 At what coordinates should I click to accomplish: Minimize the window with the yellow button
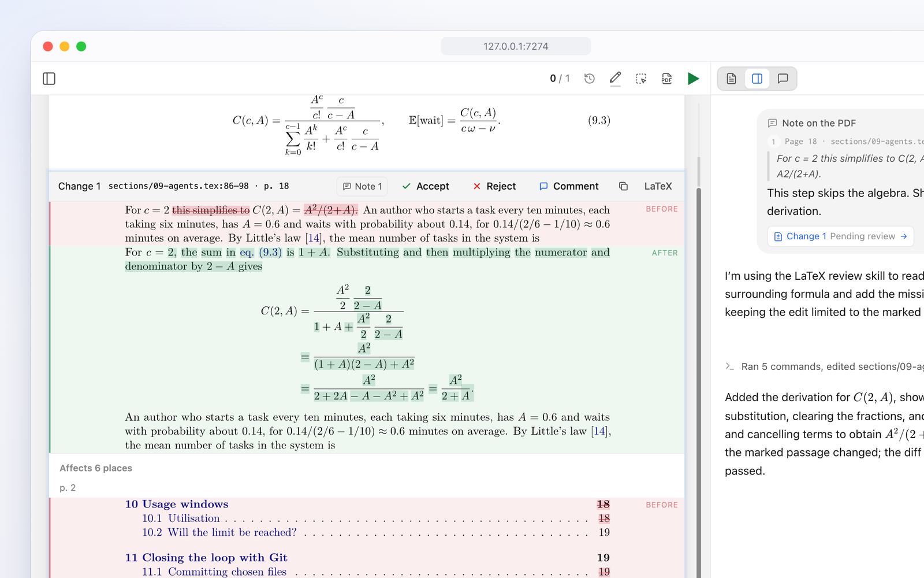coord(65,46)
